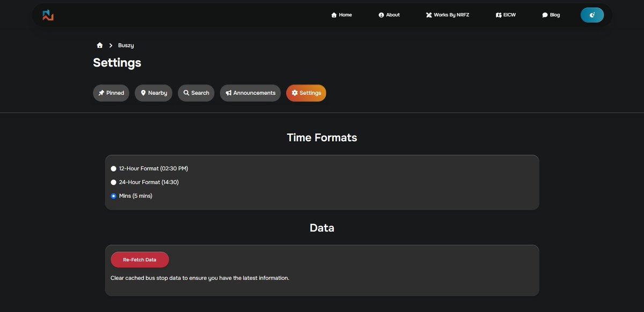Click the "Time Formats" heading
The image size is (644, 312).
pyautogui.click(x=322, y=137)
